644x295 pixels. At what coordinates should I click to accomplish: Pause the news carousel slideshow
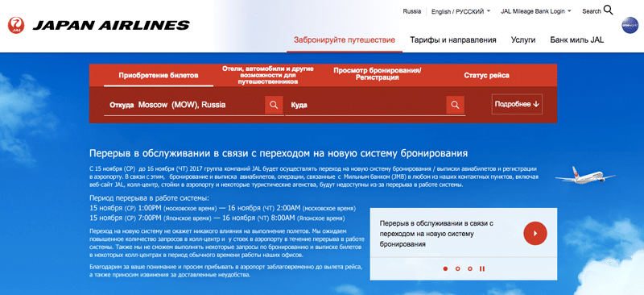click(x=482, y=268)
